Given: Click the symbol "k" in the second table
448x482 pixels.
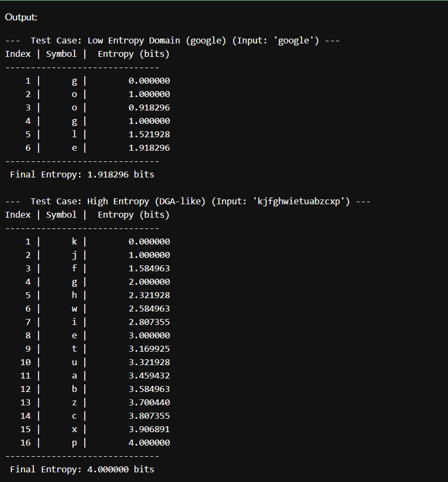Looking at the screenshot, I should (74, 241).
